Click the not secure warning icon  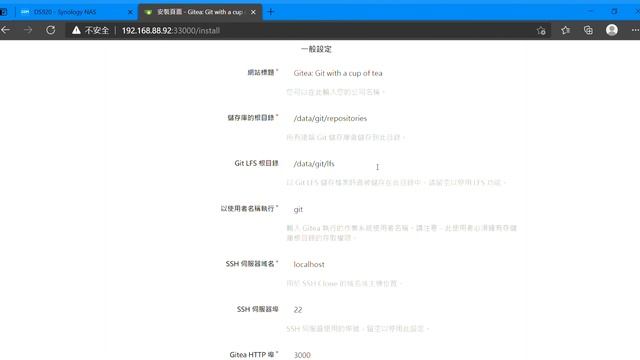(x=76, y=30)
